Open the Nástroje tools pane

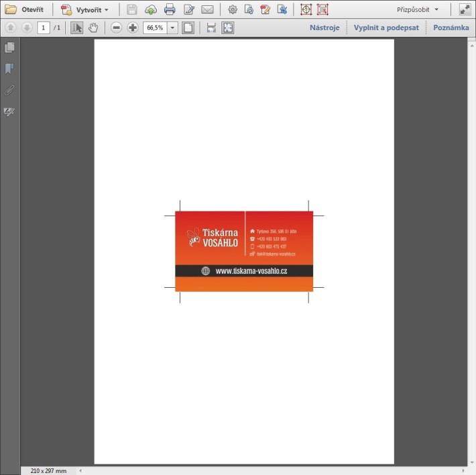(x=324, y=28)
